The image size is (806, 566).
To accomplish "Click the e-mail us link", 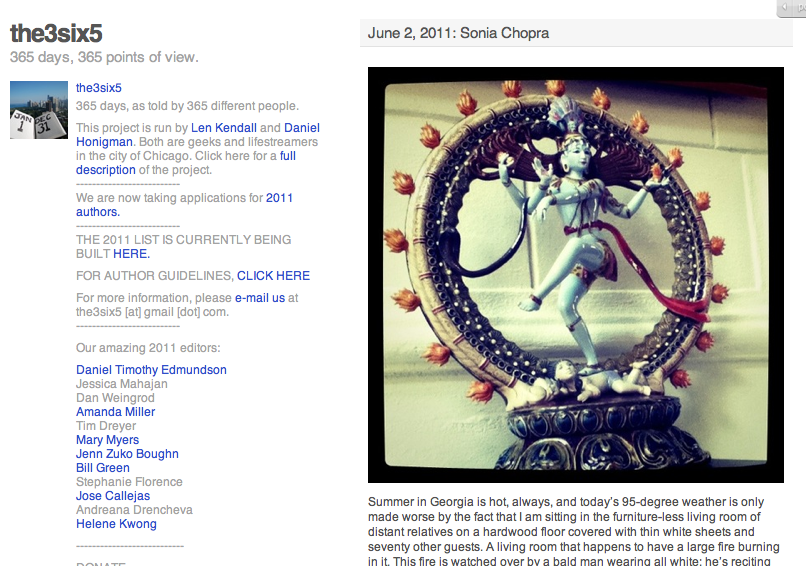I will pos(260,298).
